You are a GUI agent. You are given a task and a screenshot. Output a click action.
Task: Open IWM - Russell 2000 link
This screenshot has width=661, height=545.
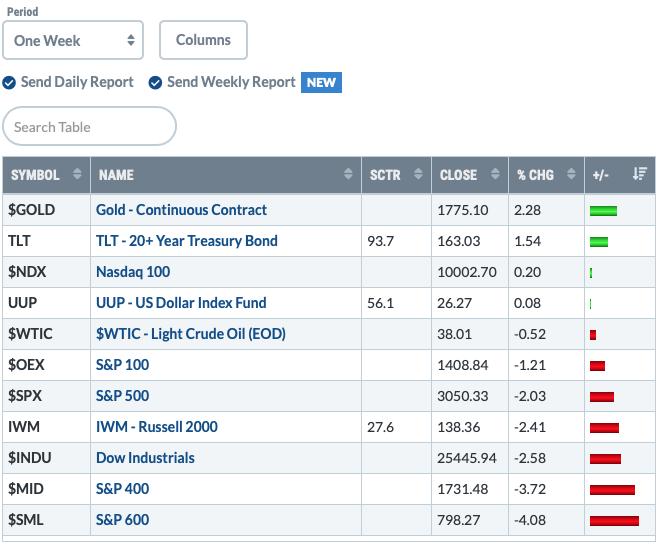coord(157,427)
